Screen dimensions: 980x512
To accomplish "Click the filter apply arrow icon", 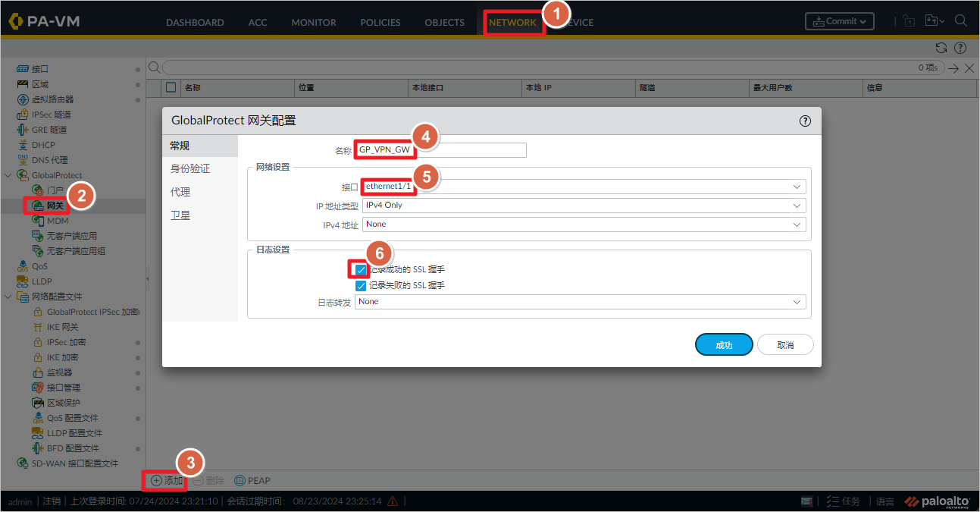I will click(953, 68).
